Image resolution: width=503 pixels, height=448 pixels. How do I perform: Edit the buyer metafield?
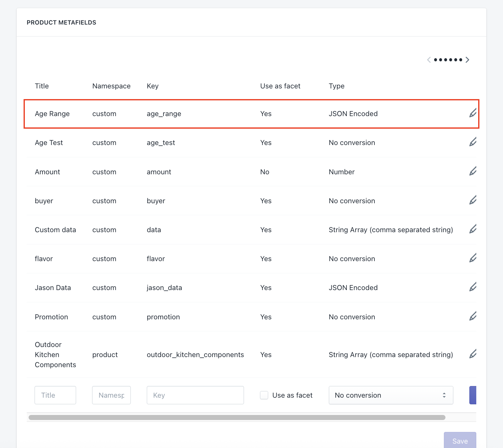[473, 200]
